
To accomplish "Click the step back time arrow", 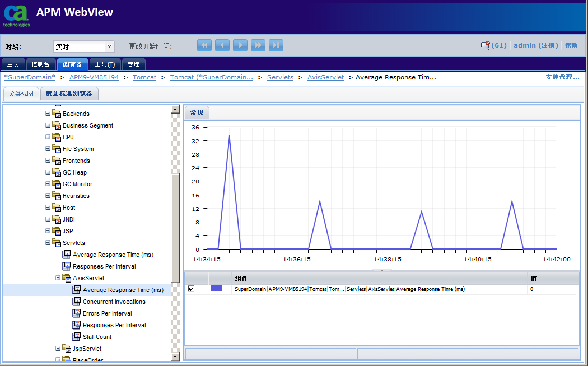I will [222, 46].
